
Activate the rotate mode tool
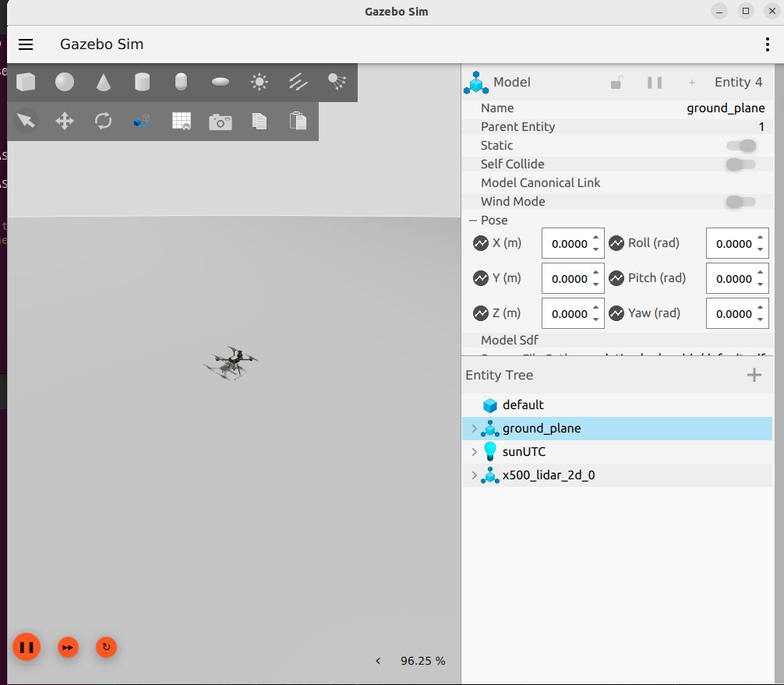coord(104,121)
